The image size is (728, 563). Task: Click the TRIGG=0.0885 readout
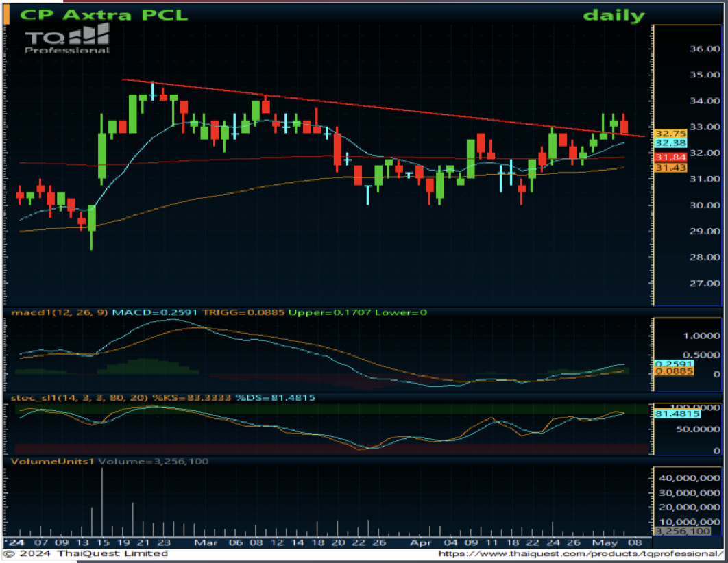tap(243, 312)
